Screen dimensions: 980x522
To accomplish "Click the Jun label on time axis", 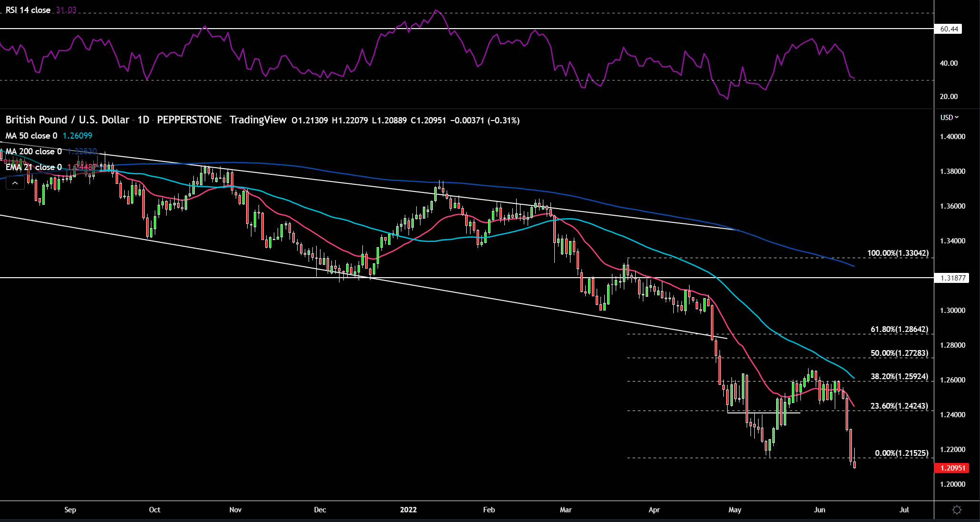I will point(819,510).
